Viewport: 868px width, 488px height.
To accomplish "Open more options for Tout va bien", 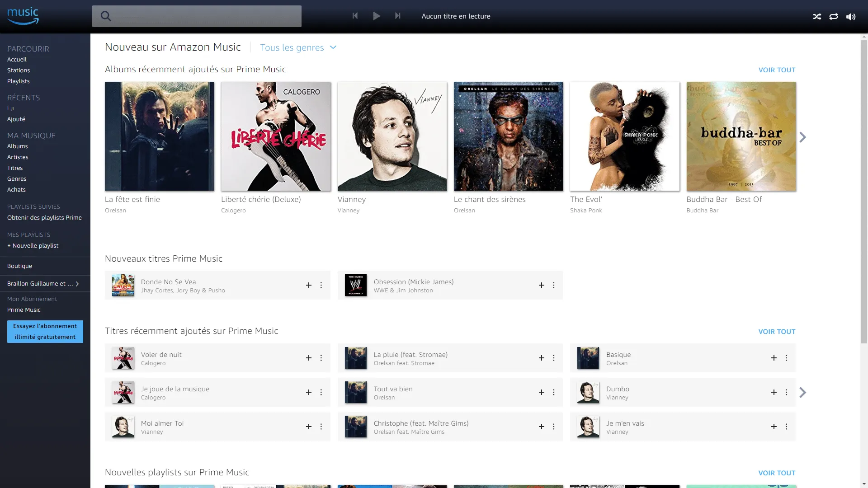I will tap(553, 392).
